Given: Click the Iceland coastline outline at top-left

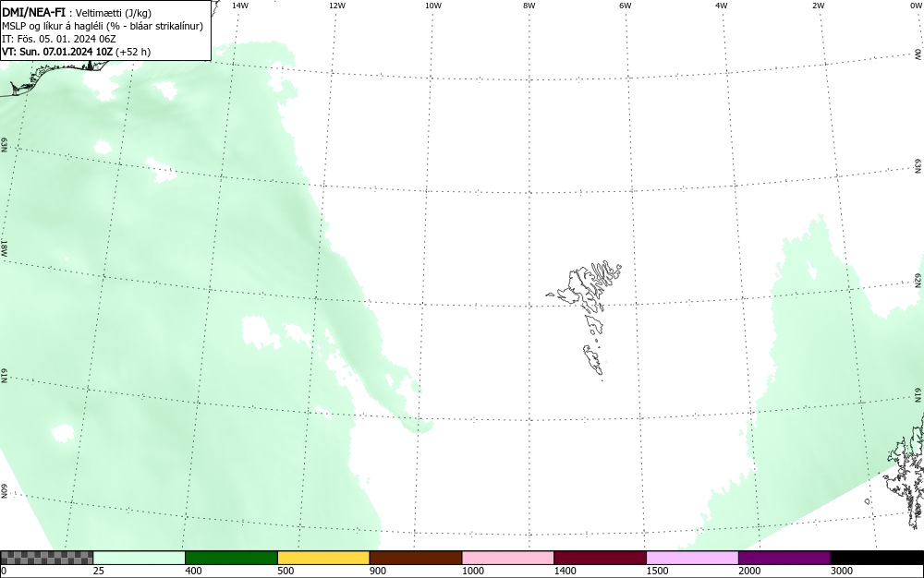Looking at the screenshot, I should pos(53,77).
